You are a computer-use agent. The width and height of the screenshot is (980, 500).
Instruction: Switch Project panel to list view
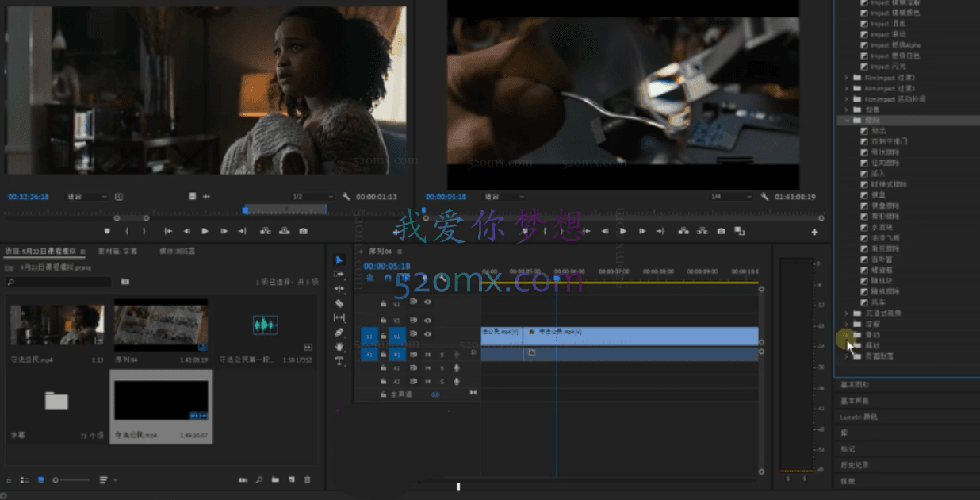click(x=25, y=480)
